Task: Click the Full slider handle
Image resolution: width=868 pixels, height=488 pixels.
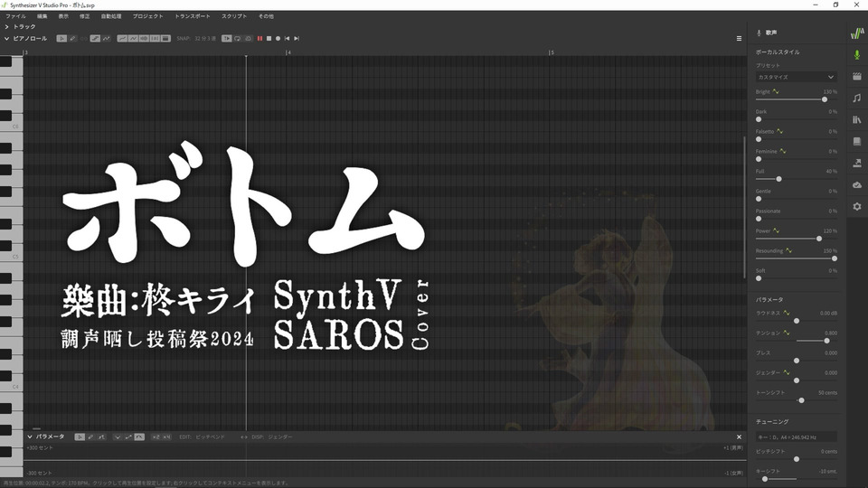Action: point(778,179)
